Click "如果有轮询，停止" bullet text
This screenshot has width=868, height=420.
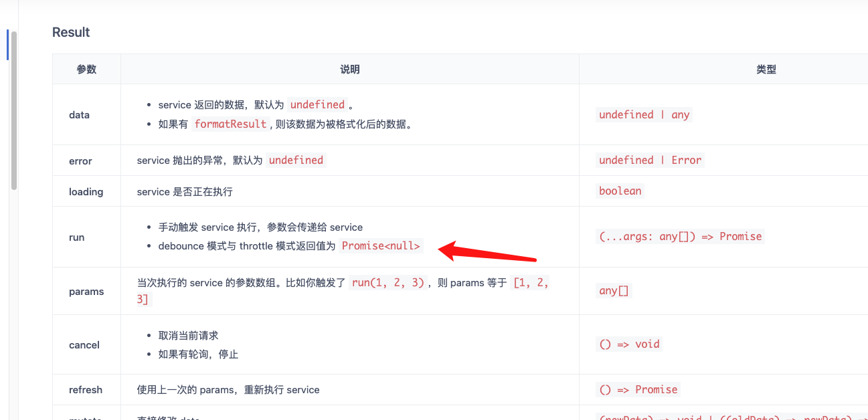(198, 354)
